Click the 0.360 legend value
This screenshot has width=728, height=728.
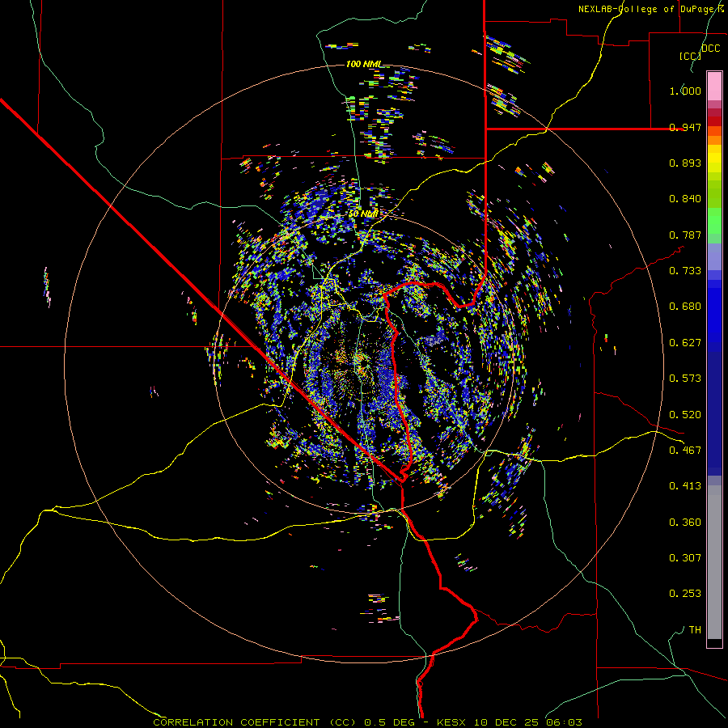[x=685, y=523]
